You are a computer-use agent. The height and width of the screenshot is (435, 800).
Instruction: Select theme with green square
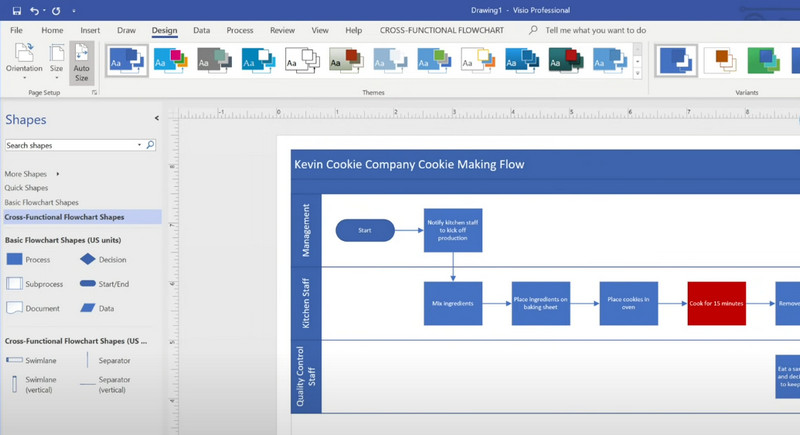[x=434, y=60]
